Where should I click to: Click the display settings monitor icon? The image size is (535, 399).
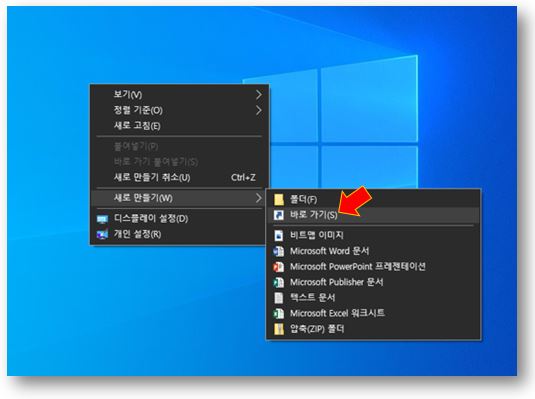[x=102, y=219]
